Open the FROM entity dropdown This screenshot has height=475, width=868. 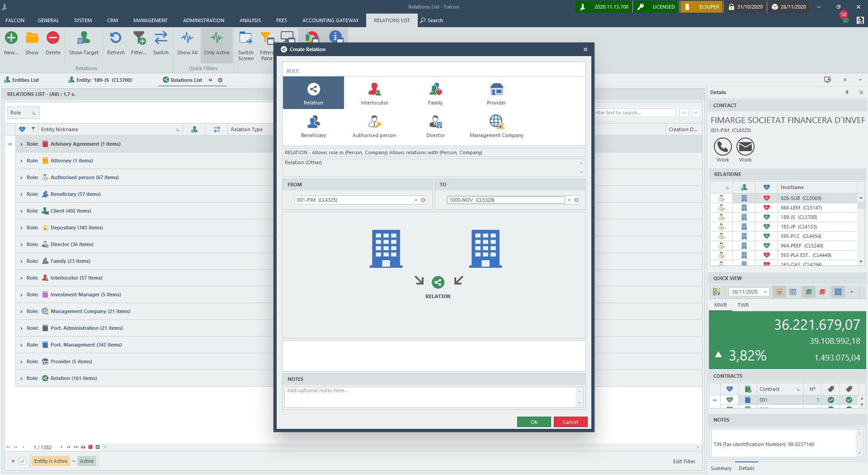pos(416,200)
